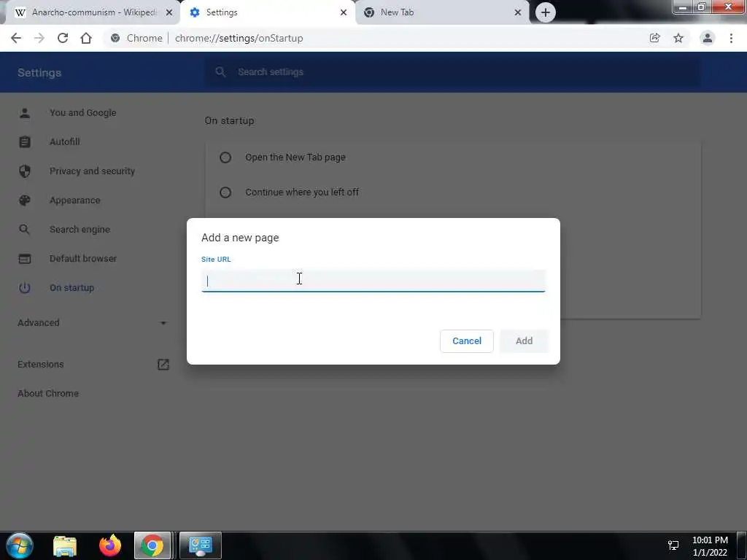Image resolution: width=747 pixels, height=560 pixels.
Task: Click the network icon in system tray
Action: 673,545
